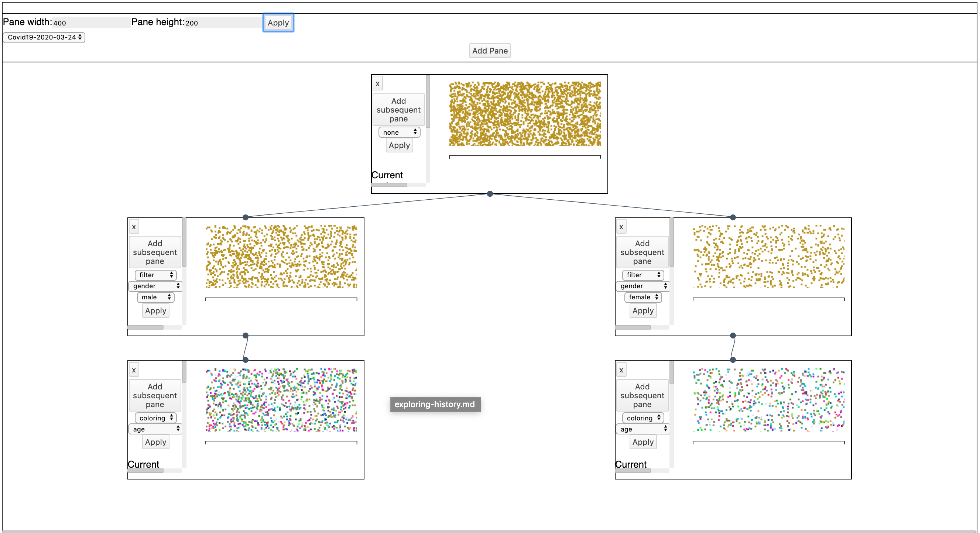
Task: Close the female filter pane
Action: click(x=621, y=227)
